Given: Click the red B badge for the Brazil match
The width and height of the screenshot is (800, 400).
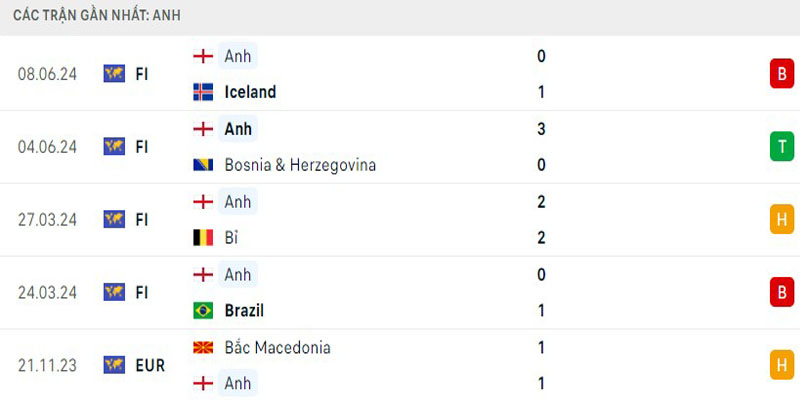Looking at the screenshot, I should tap(781, 292).
